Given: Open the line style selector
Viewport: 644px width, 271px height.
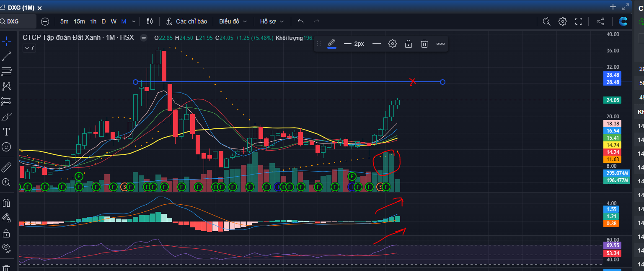Looking at the screenshot, I should (x=377, y=44).
